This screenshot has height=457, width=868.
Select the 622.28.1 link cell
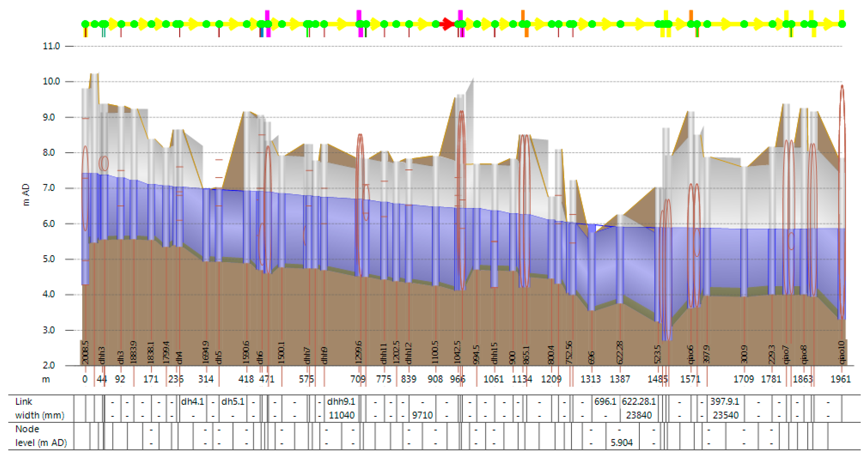639,402
